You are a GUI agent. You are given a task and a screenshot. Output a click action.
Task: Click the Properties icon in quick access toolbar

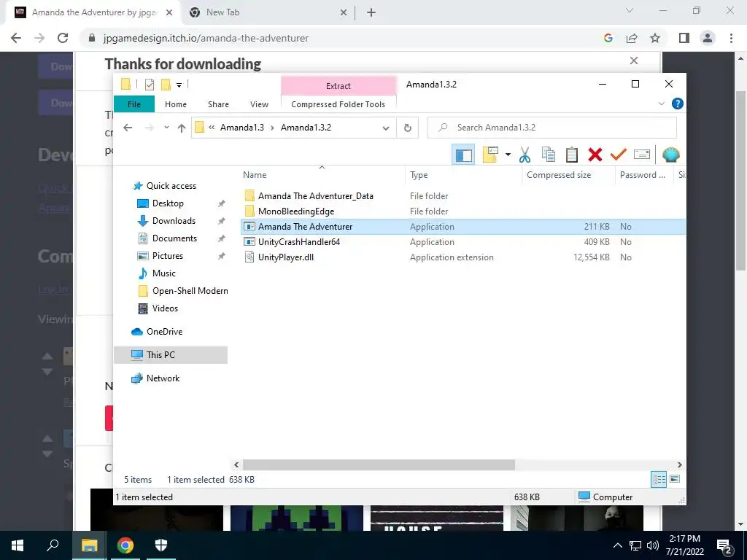[150, 85]
